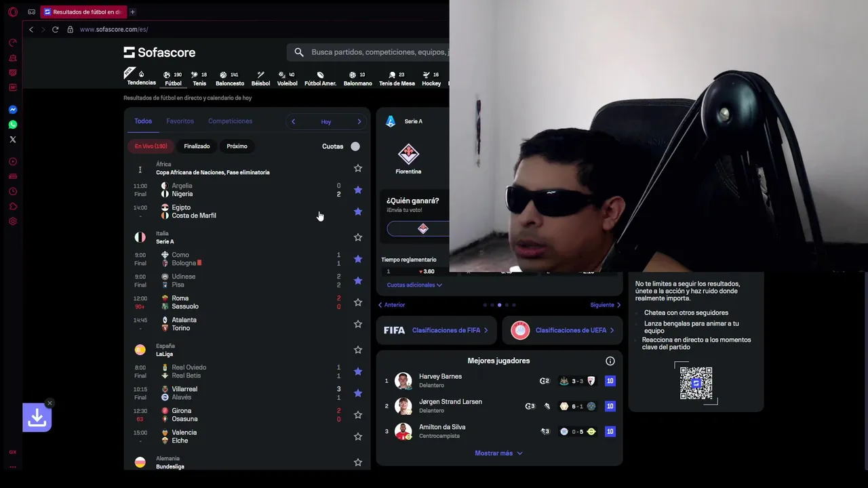Unfavorite the Como vs Bologna match
The height and width of the screenshot is (488, 868).
point(358,259)
